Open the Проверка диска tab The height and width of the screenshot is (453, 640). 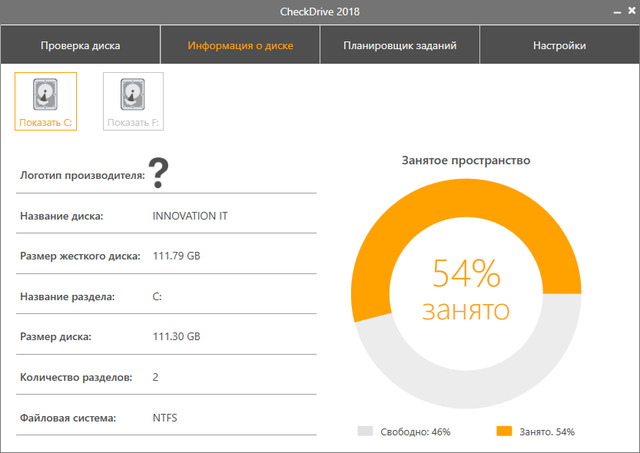(80, 46)
